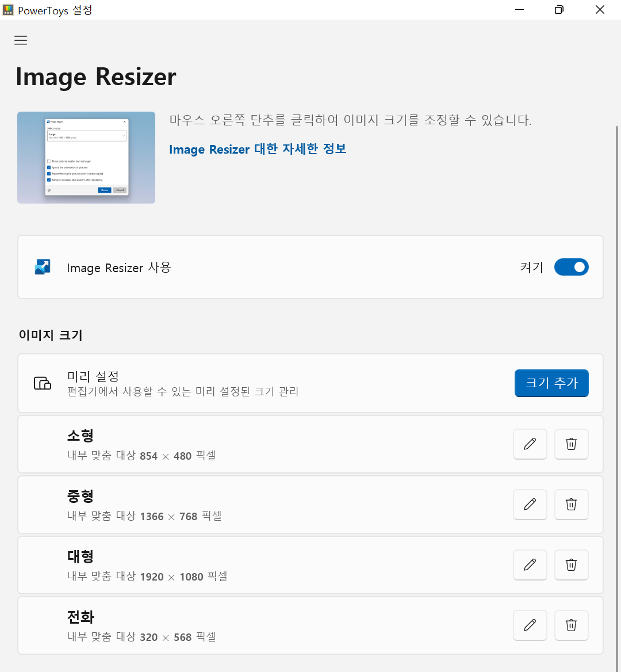Click the 마우스 오른쪽 단추를 description text
Viewport: 621px width, 672px height.
[350, 120]
